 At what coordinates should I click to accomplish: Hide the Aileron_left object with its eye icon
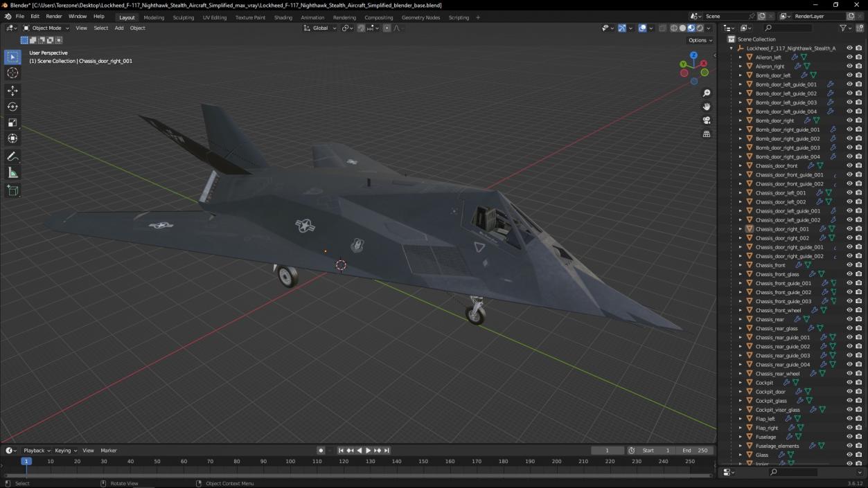tap(849, 57)
